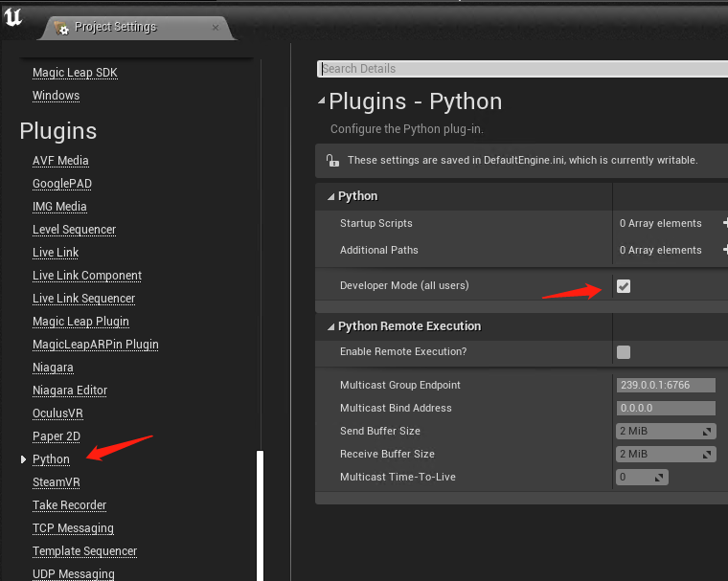Close the Project Settings tab
The image size is (728, 581).
(x=216, y=28)
